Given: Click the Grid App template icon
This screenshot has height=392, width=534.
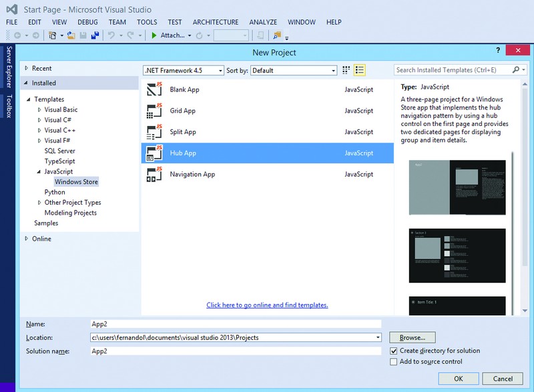Looking at the screenshot, I should 154,111.
